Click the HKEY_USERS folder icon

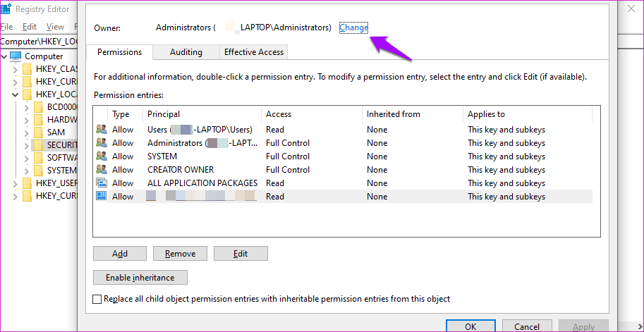[27, 183]
